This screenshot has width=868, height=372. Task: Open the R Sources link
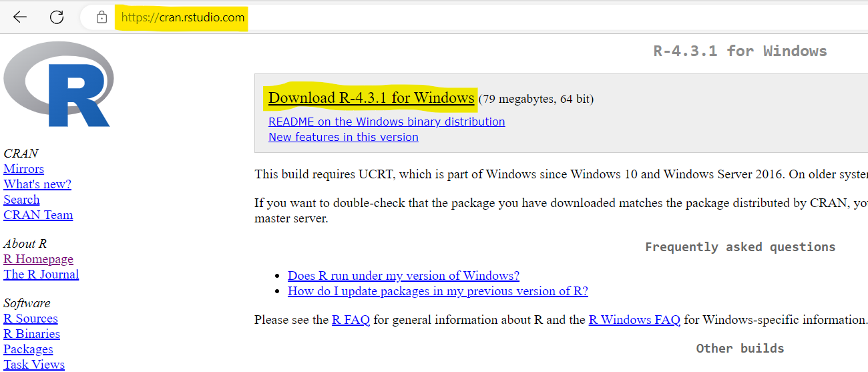[x=31, y=319]
